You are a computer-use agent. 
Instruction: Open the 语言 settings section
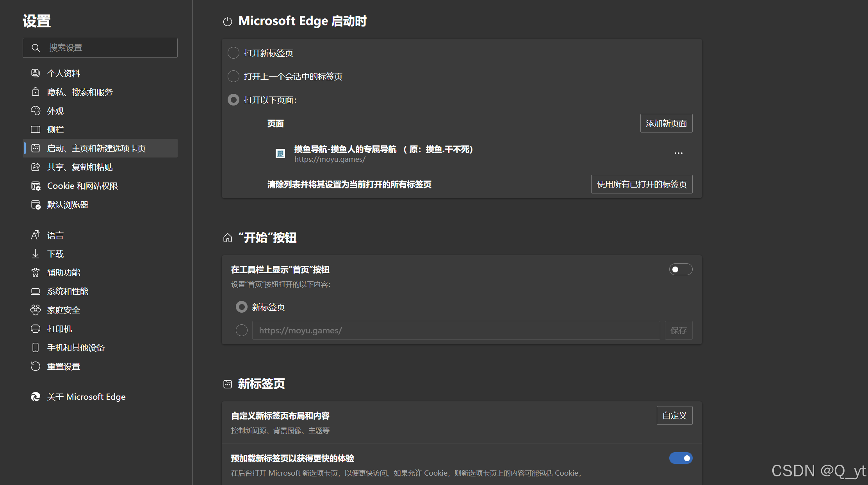(55, 235)
